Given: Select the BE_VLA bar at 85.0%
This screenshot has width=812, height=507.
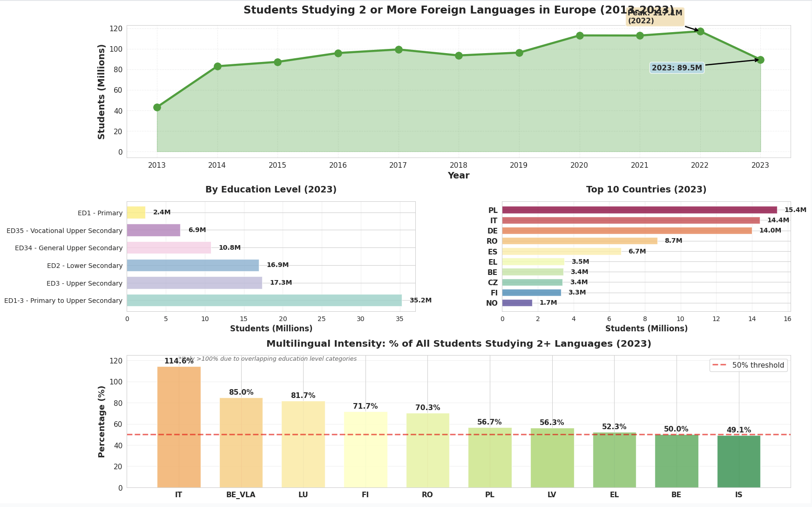Looking at the screenshot, I should (x=241, y=443).
